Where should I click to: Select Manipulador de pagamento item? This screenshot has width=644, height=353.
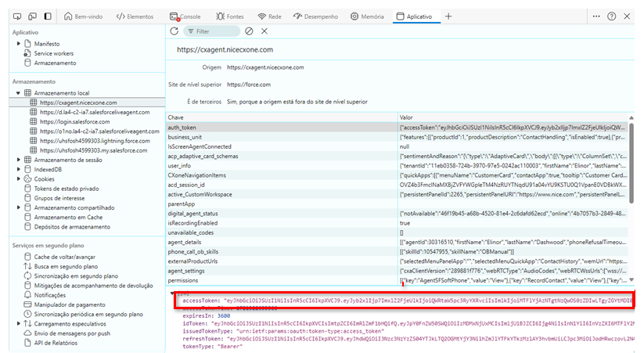pyautogui.click(x=70, y=304)
